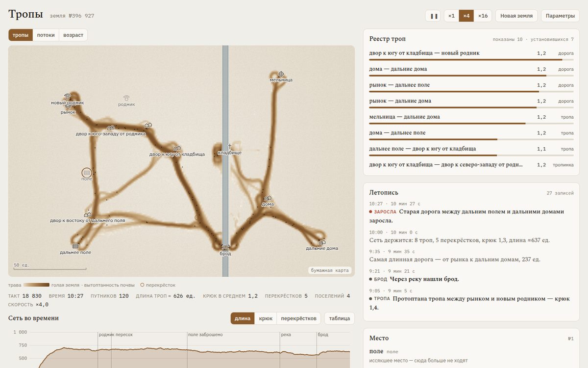This screenshot has height=368, width=588.
Task: Show the перекрёстков chart tab
Action: (x=298, y=318)
